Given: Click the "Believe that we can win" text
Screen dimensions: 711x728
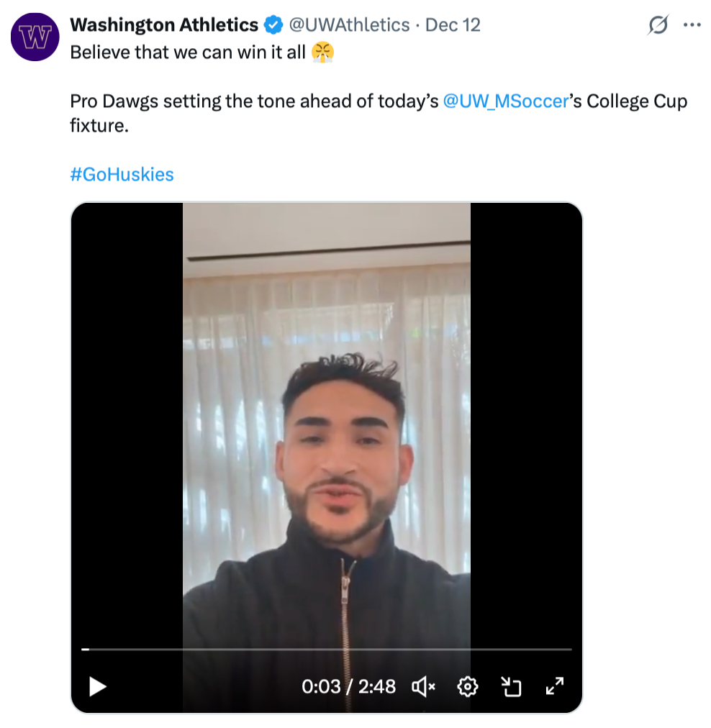Looking at the screenshot, I should coord(188,53).
